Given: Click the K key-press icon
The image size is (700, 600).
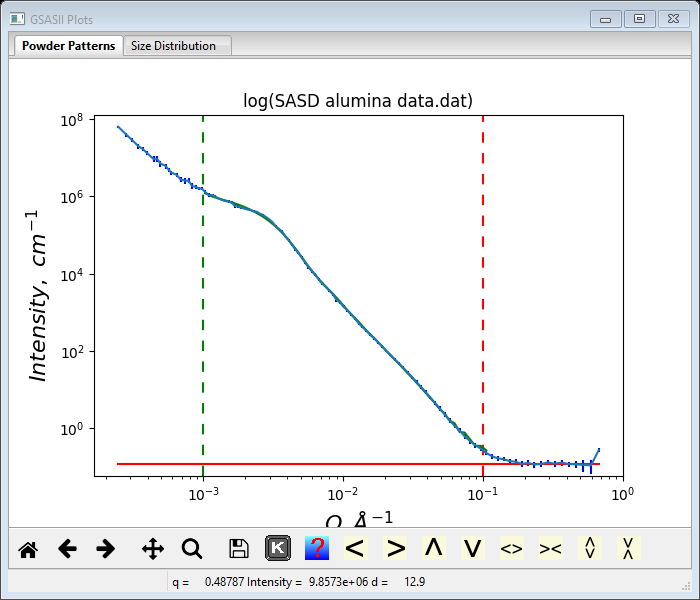Looking at the screenshot, I should (x=278, y=548).
